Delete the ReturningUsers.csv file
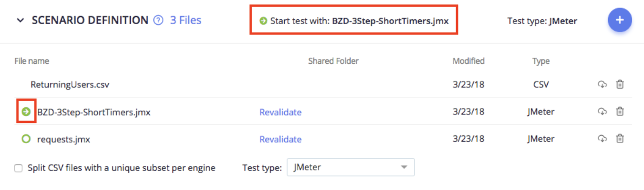 (620, 85)
